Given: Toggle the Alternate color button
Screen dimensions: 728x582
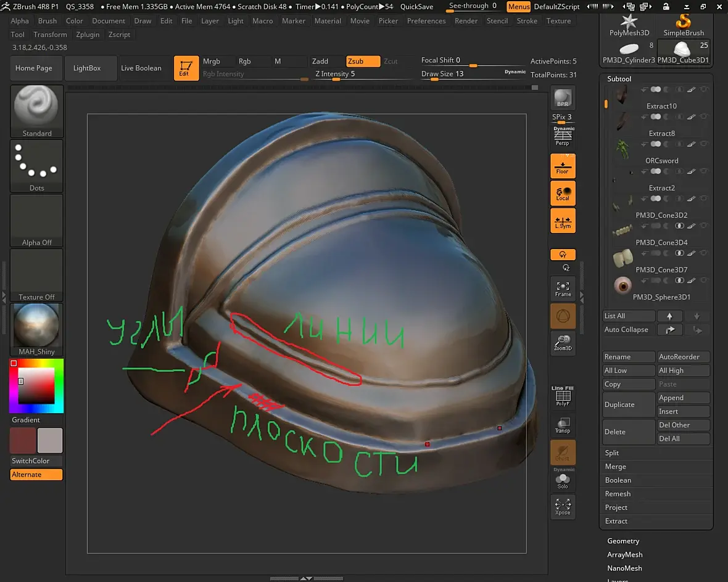Looking at the screenshot, I should pos(36,474).
